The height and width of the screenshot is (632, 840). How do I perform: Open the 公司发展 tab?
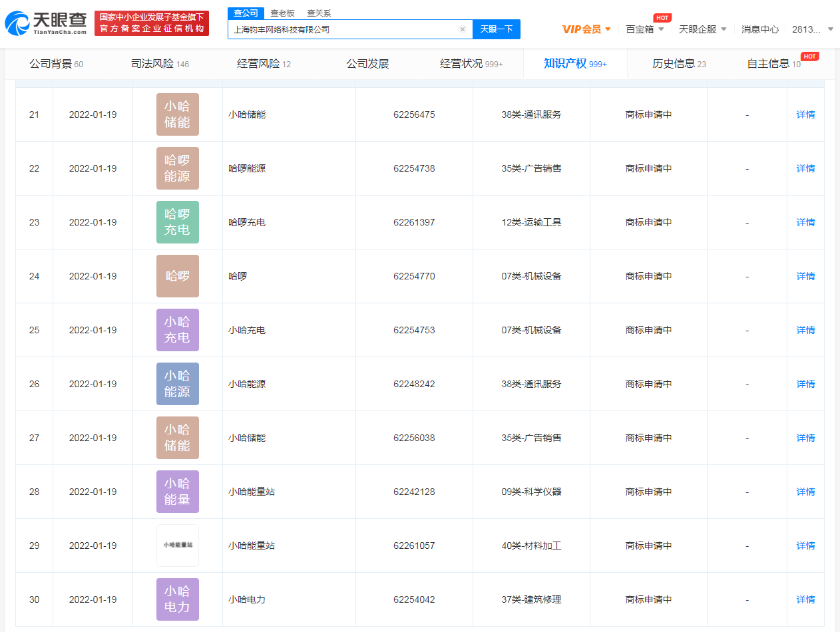coord(367,64)
